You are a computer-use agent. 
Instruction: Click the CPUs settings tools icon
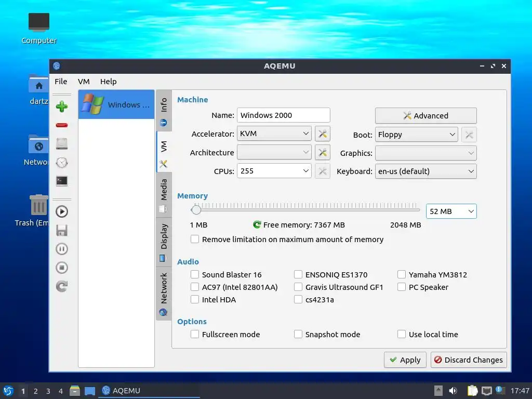(322, 171)
